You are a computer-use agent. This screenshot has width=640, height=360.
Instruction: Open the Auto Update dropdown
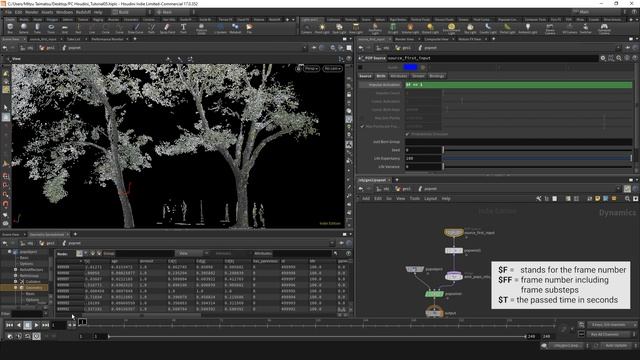click(x=617, y=345)
